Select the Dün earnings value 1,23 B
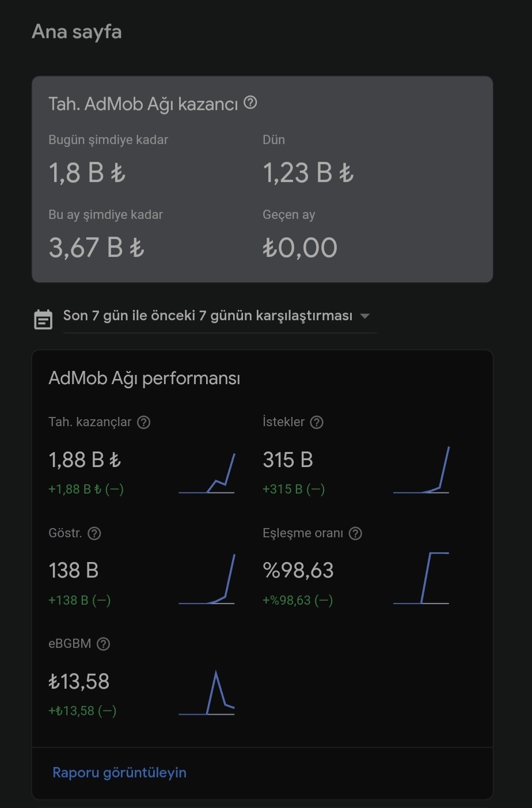The width and height of the screenshot is (532, 808). click(308, 172)
